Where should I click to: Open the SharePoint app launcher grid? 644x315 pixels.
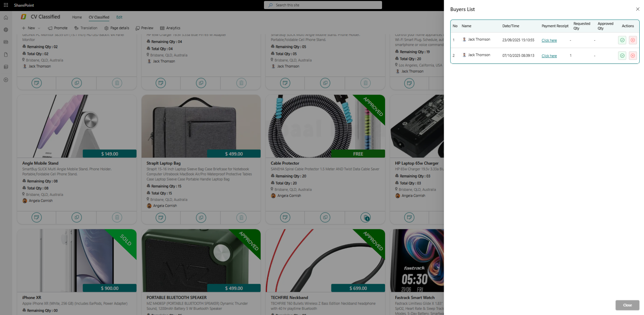pos(6,5)
